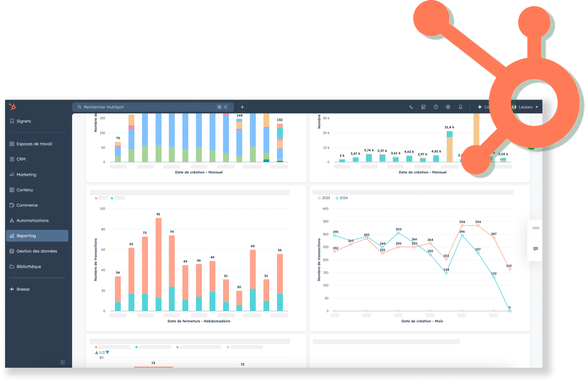Click the Signets bookmark icon
This screenshot has width=588, height=382.
coord(12,121)
